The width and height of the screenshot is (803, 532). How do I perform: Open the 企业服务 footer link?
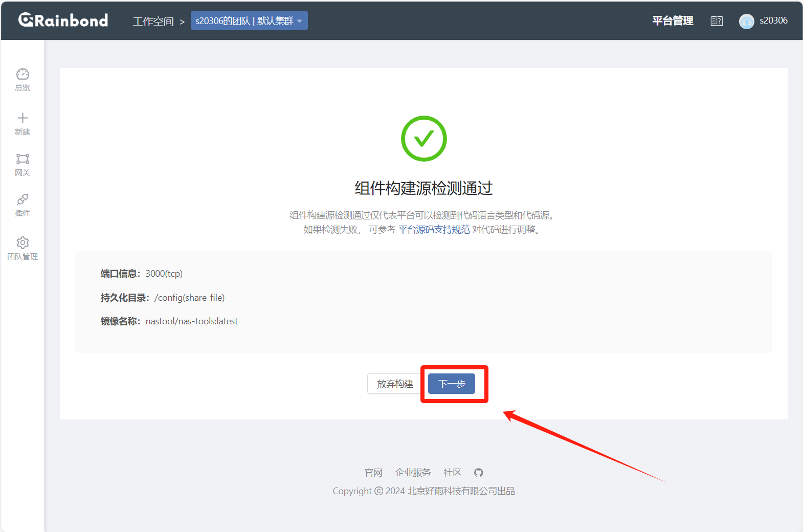click(413, 473)
